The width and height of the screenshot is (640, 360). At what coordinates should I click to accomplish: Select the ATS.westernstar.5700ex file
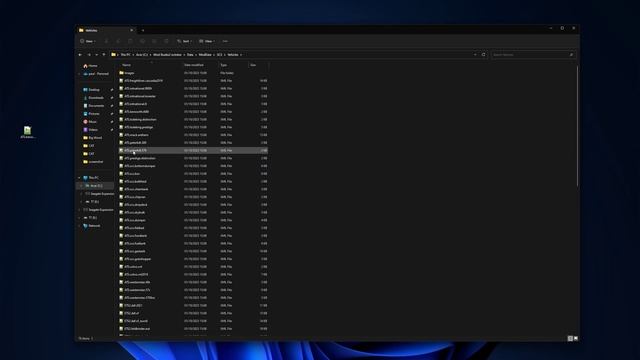click(x=193, y=298)
